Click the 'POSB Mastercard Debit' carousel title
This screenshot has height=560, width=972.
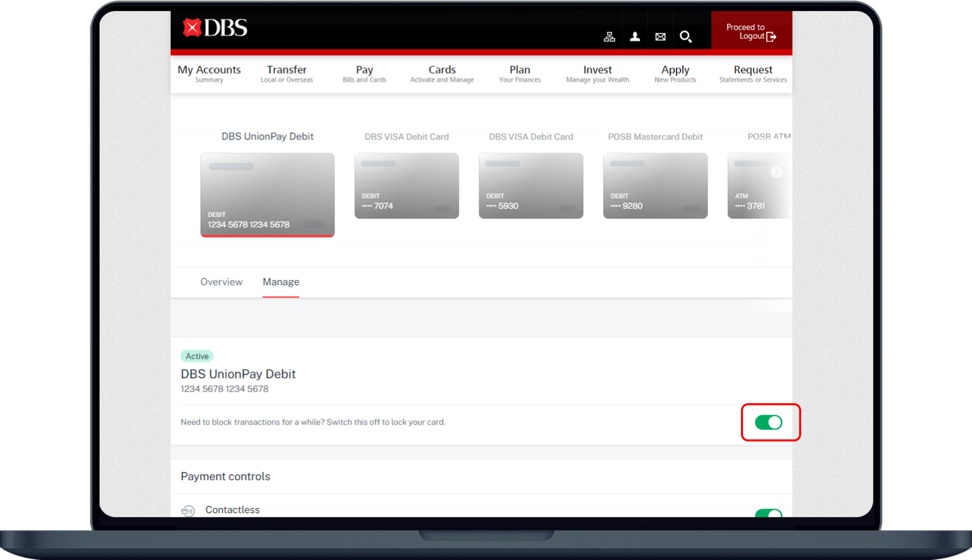tap(655, 136)
